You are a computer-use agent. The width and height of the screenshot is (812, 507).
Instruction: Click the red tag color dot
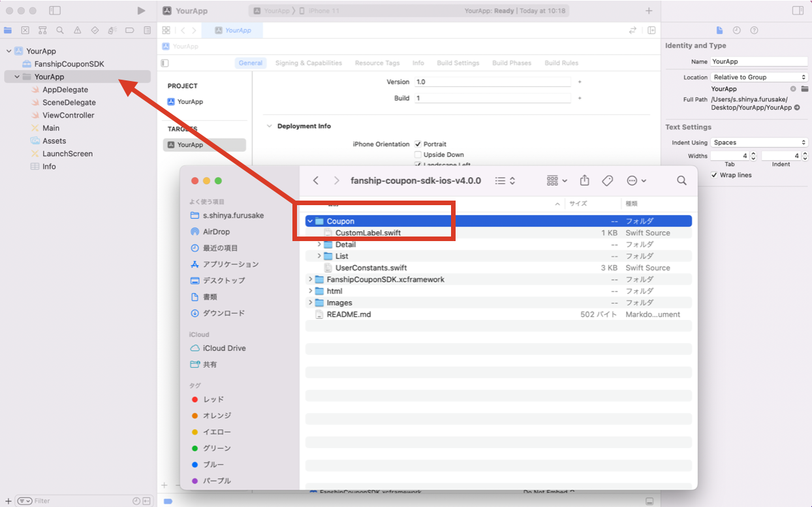click(x=195, y=399)
